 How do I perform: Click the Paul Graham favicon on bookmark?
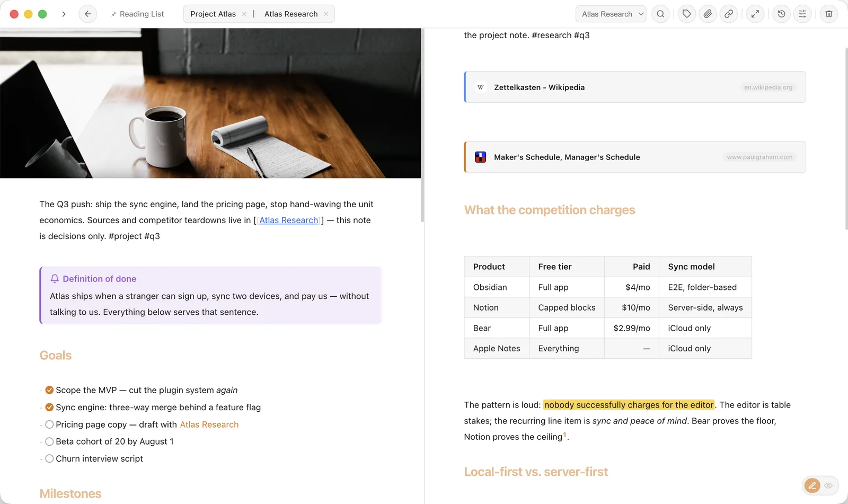click(x=481, y=157)
